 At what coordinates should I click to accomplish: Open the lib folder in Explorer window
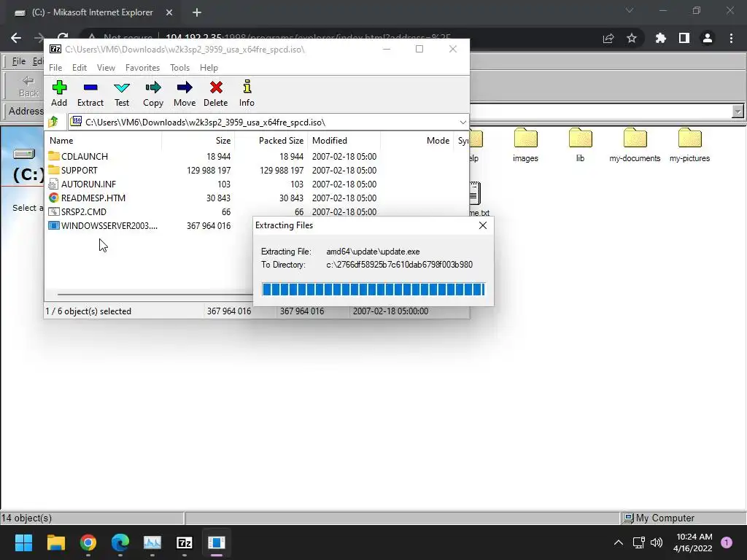coord(580,145)
